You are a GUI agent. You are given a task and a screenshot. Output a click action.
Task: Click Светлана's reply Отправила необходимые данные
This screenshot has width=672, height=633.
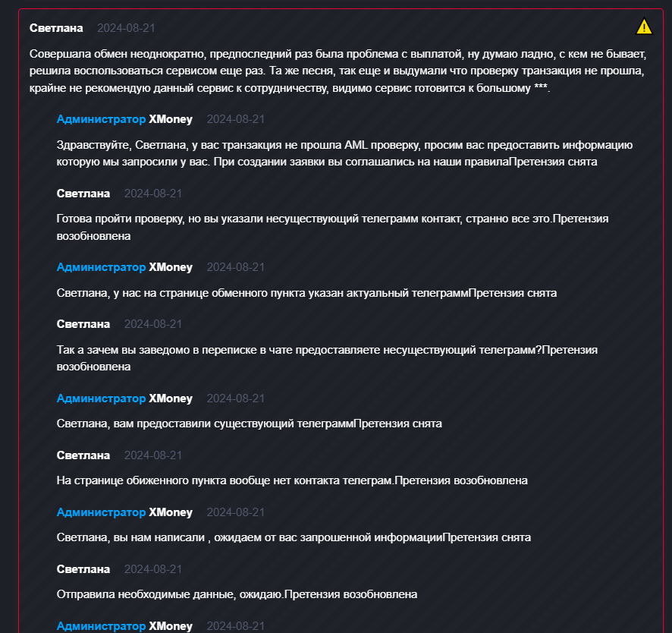pyautogui.click(x=237, y=594)
